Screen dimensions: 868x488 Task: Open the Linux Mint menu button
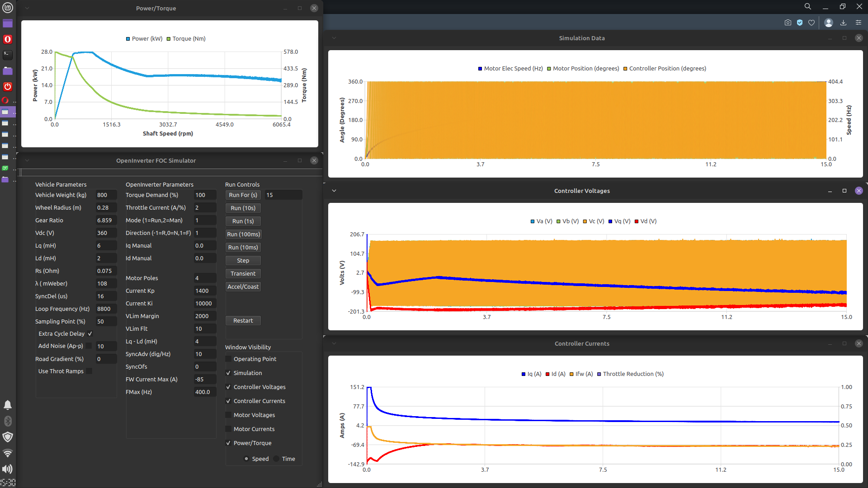pos(8,7)
